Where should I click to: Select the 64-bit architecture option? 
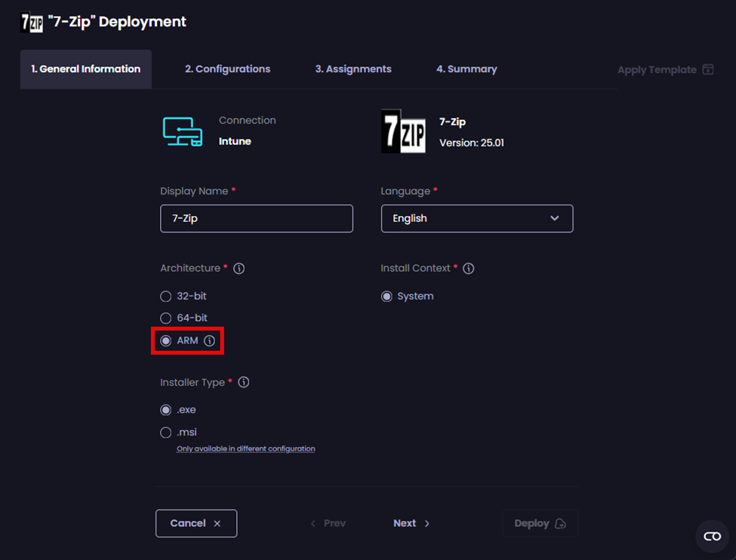point(165,318)
